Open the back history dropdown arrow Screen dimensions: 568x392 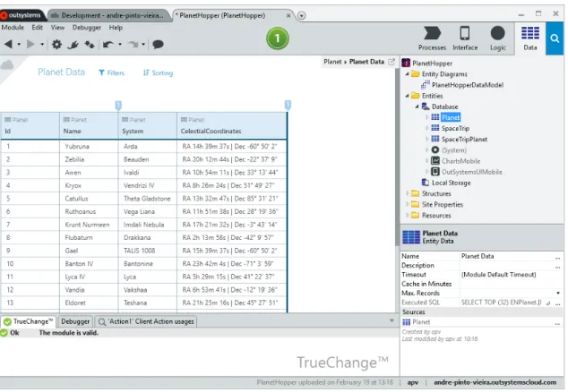[x=19, y=45]
